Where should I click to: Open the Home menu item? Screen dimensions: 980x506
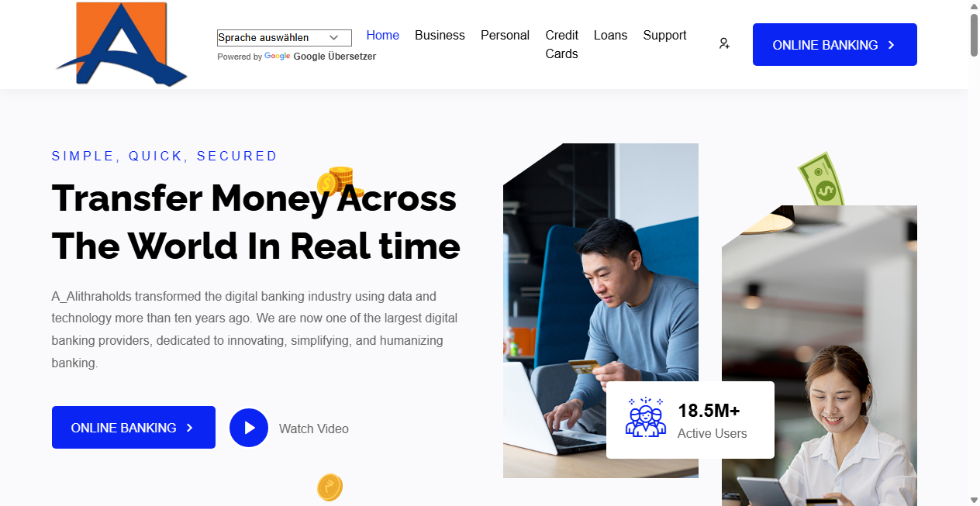pos(382,36)
